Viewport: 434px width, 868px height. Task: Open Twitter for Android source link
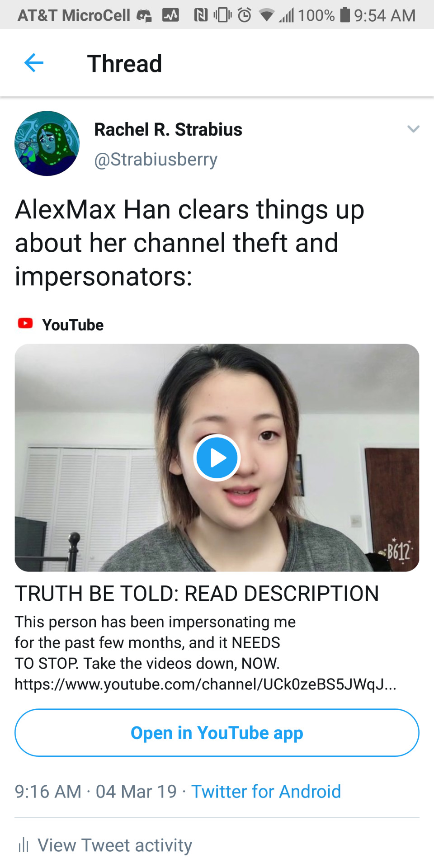[x=266, y=792]
